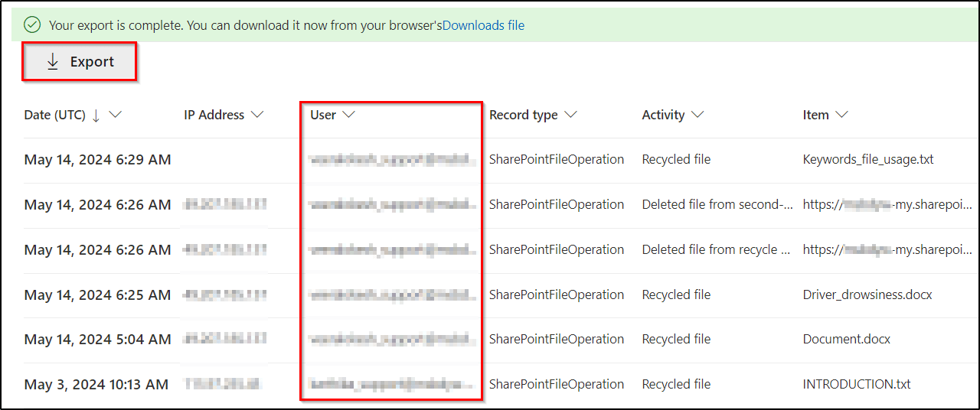Click the Item column header text
Screen dimensions: 980x410
point(816,115)
